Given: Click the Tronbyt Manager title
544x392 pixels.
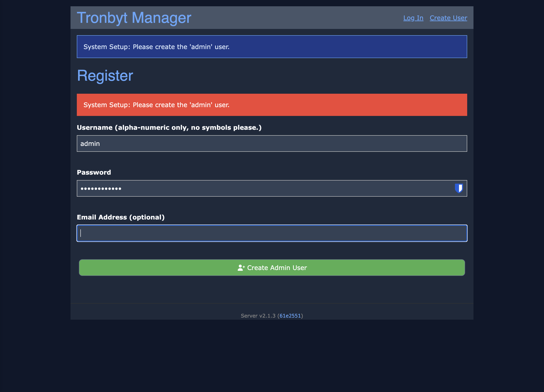Looking at the screenshot, I should coord(134,18).
